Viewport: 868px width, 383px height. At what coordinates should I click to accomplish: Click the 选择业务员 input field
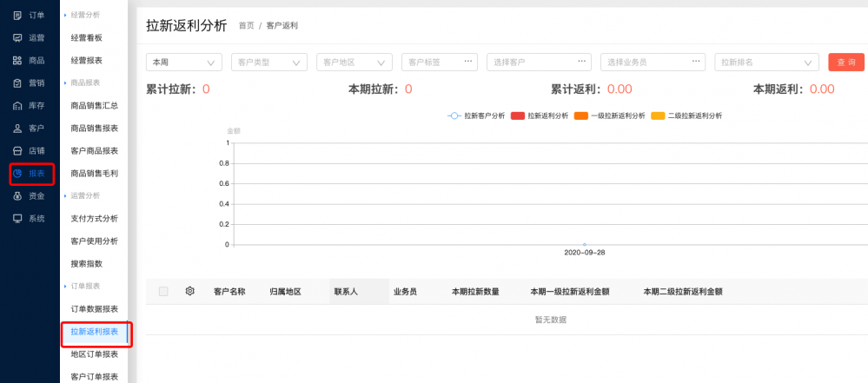point(653,62)
